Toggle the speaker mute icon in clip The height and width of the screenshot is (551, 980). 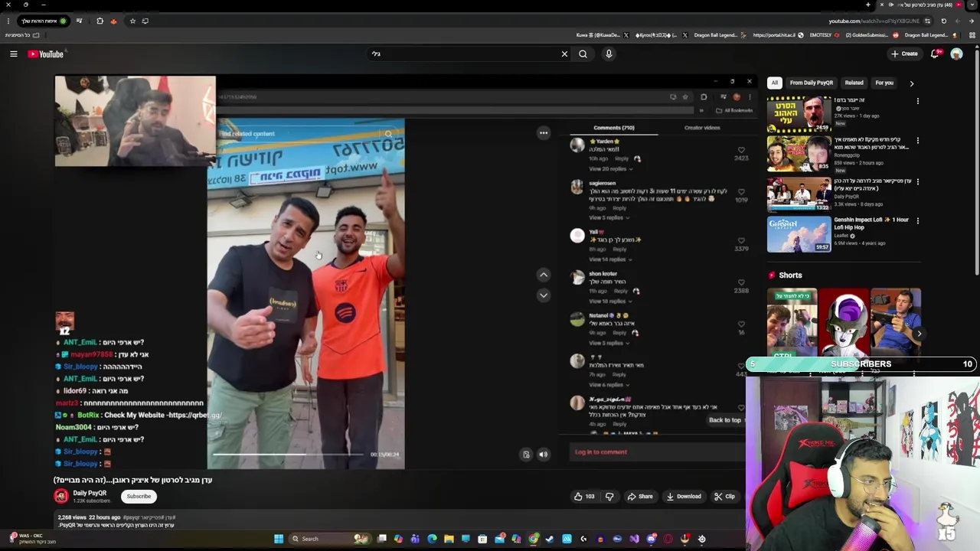[x=543, y=455]
